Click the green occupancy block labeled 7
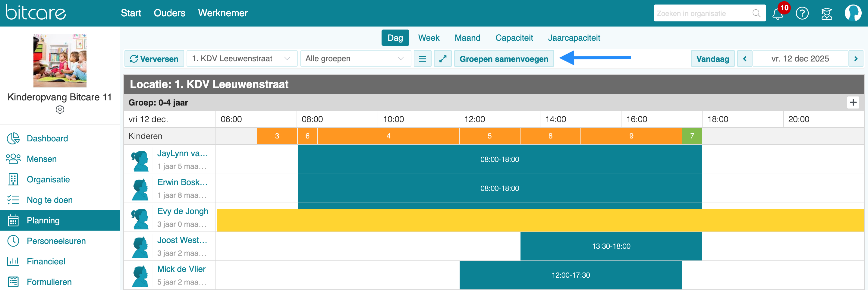Viewport: 868px width, 290px height. point(692,136)
